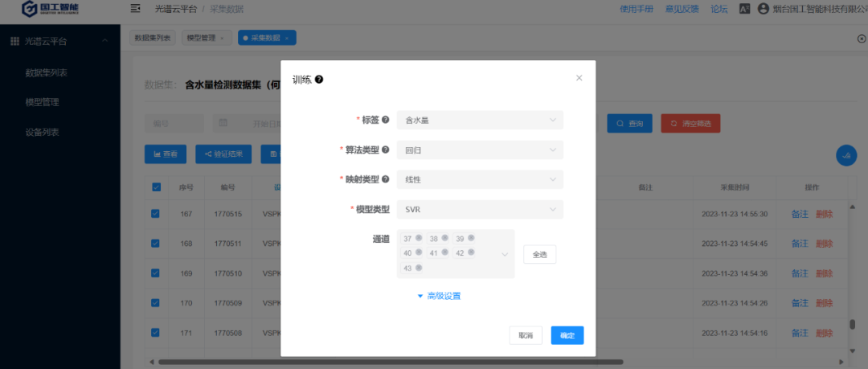
Task: Remove channel 37 tag from 通道
Action: [x=419, y=238]
